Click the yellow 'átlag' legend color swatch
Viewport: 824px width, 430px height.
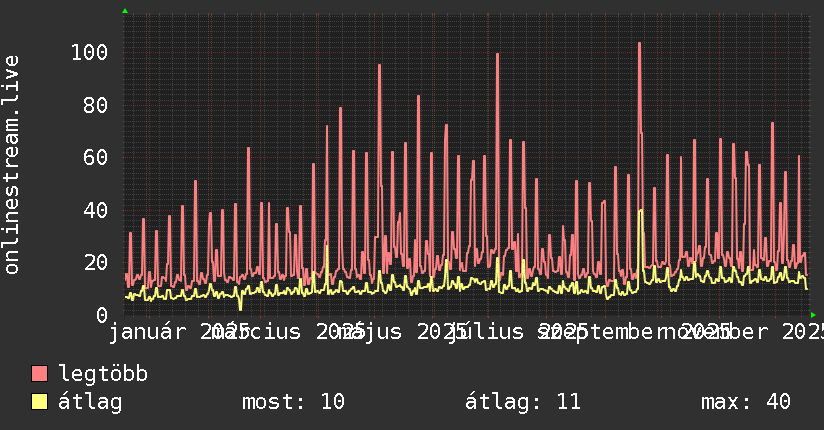39,402
